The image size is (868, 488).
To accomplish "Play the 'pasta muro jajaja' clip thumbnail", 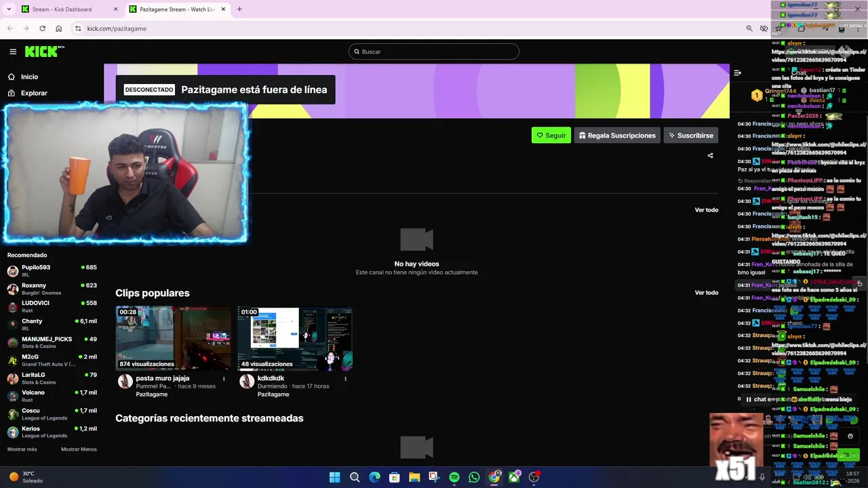I will [x=173, y=338].
